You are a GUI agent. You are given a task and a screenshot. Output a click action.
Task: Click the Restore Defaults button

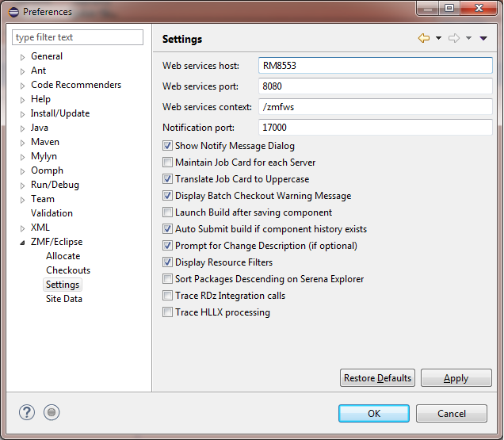click(377, 378)
